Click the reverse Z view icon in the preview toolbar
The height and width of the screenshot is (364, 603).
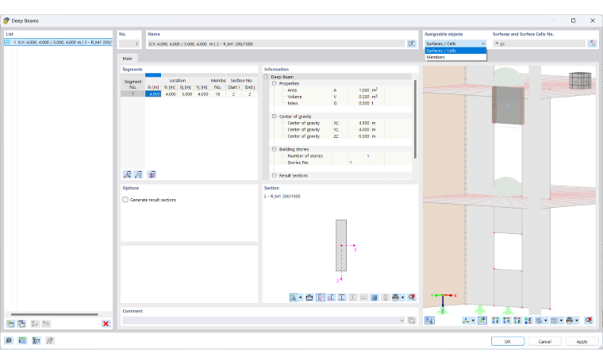(528, 320)
